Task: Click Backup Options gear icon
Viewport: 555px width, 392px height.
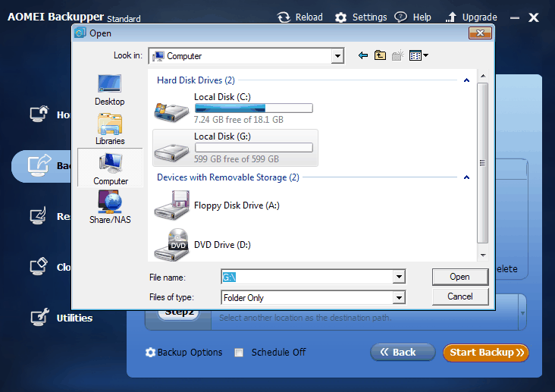Action: (x=150, y=353)
